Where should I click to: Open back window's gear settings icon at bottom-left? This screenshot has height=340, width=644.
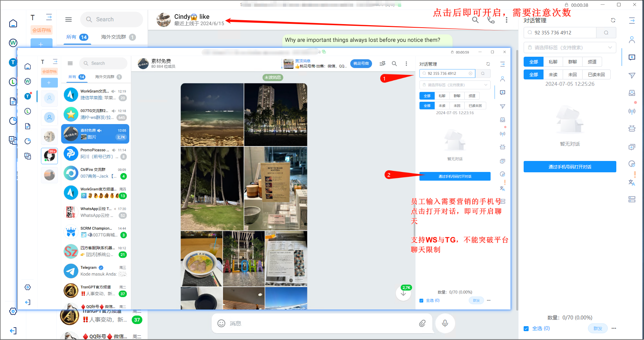click(13, 311)
